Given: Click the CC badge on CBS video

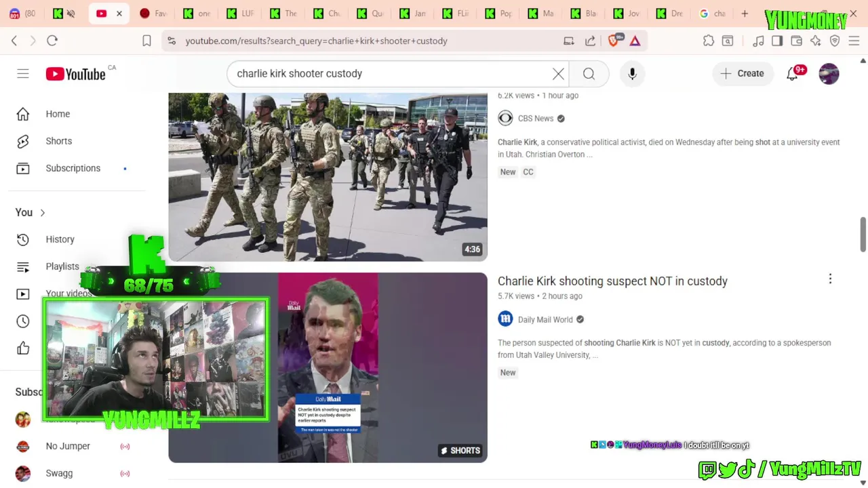Looking at the screenshot, I should coord(528,172).
